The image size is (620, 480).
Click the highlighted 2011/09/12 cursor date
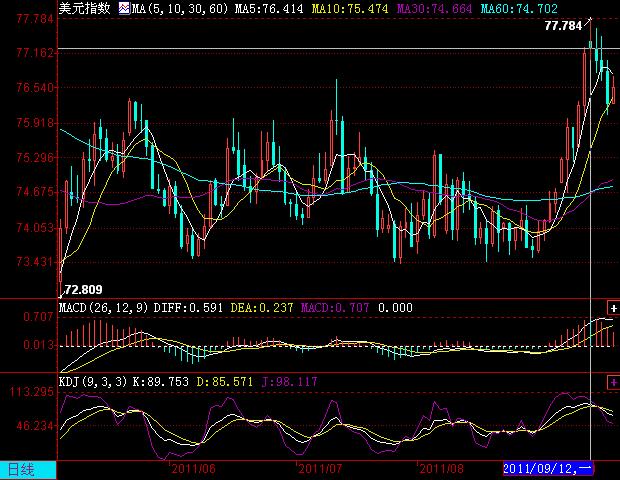point(548,469)
